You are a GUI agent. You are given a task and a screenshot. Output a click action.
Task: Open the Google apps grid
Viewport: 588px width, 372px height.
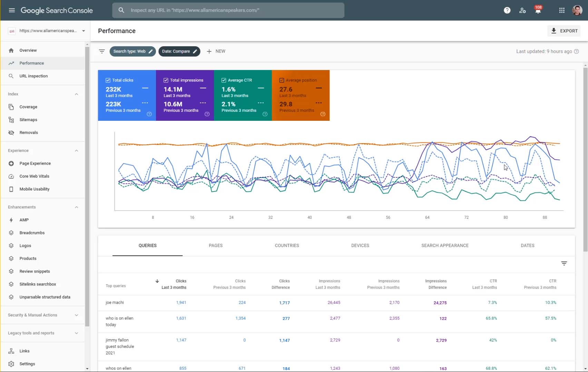coord(562,10)
